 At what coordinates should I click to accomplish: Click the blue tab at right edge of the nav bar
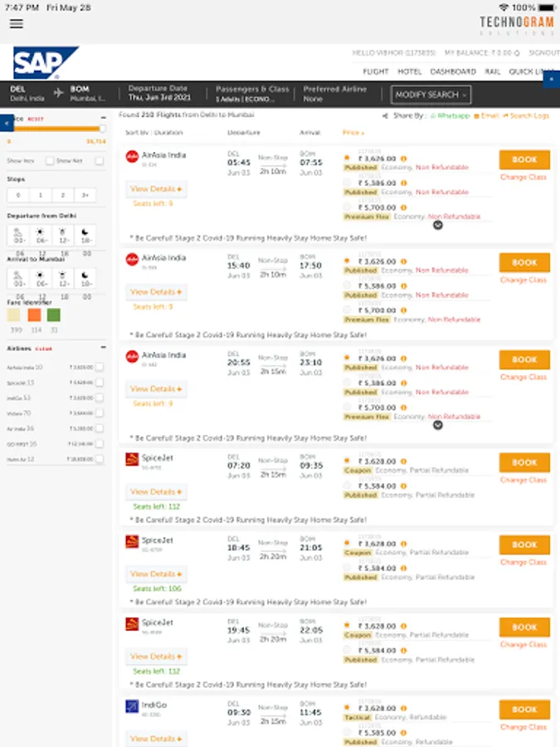point(552,79)
